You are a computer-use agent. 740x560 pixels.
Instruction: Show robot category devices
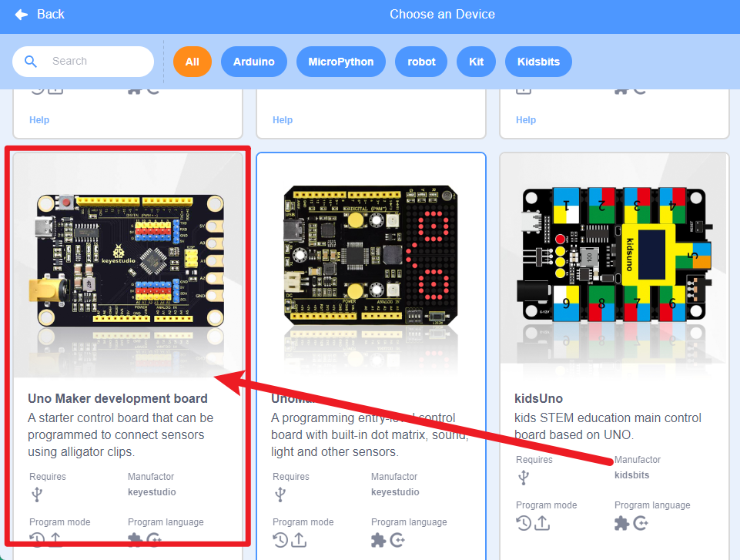coord(421,62)
